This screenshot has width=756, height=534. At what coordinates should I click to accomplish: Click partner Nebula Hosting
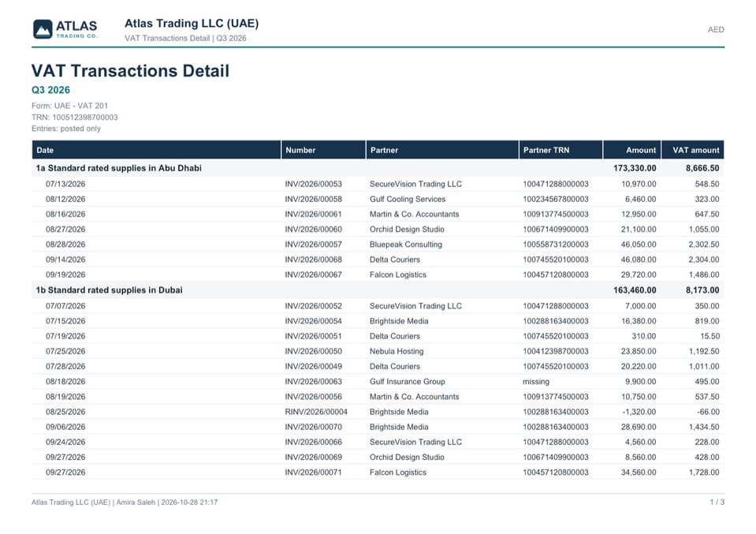pyautogui.click(x=397, y=351)
